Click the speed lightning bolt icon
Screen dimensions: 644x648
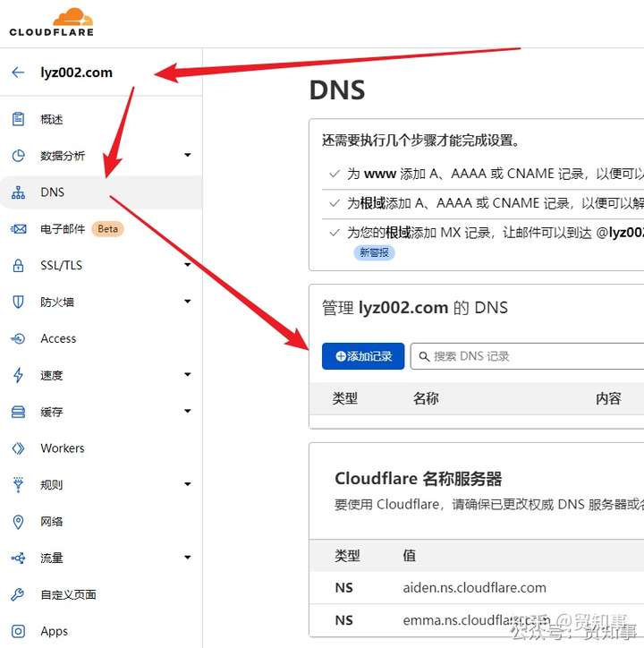click(18, 375)
